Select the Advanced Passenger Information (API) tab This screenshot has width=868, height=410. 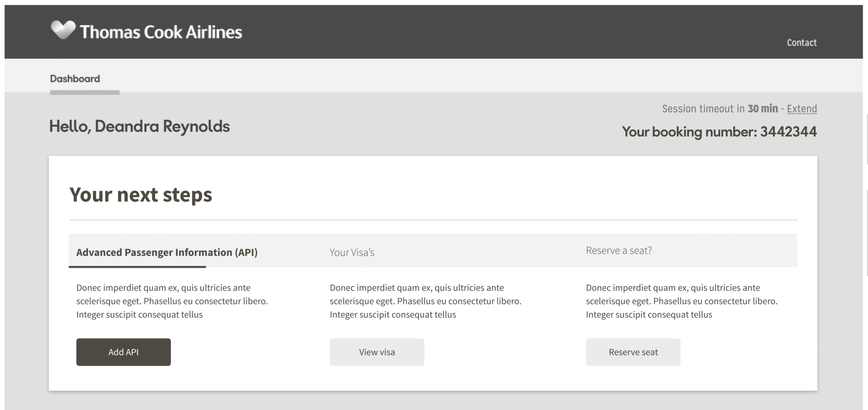click(x=167, y=252)
